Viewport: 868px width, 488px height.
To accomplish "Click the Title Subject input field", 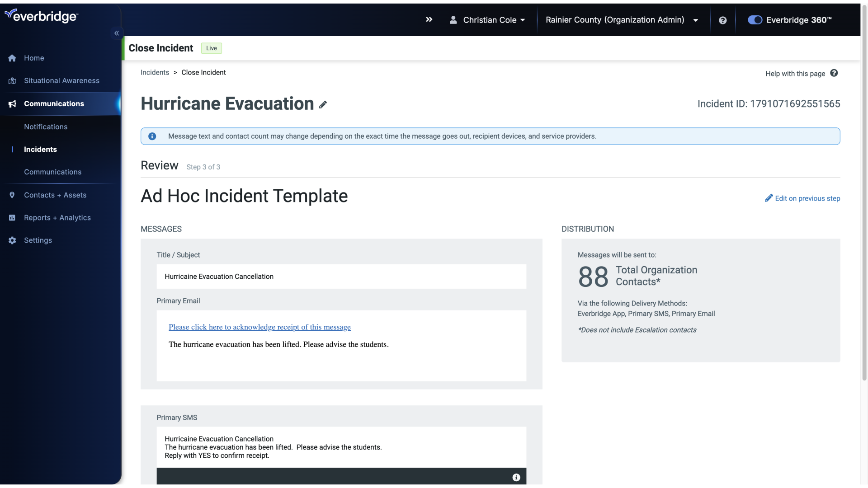I will pos(342,277).
